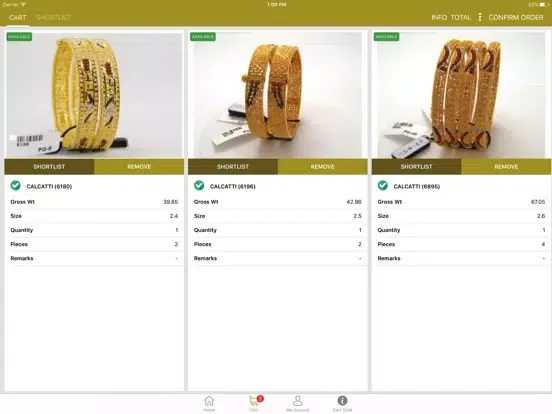
Task: Click AVAILABLE badge on CALCATTI (6180) photo
Action: [19, 37]
